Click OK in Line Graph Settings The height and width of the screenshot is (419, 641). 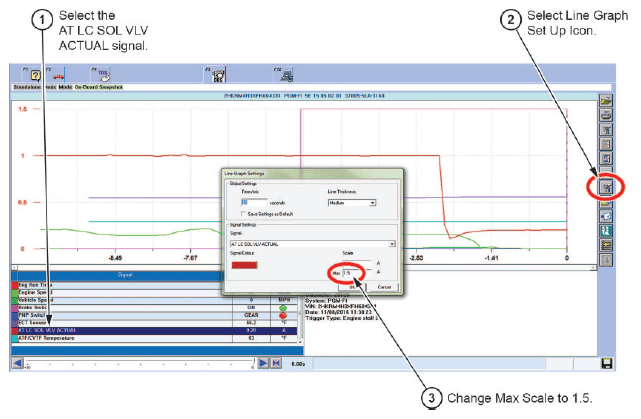[352, 287]
